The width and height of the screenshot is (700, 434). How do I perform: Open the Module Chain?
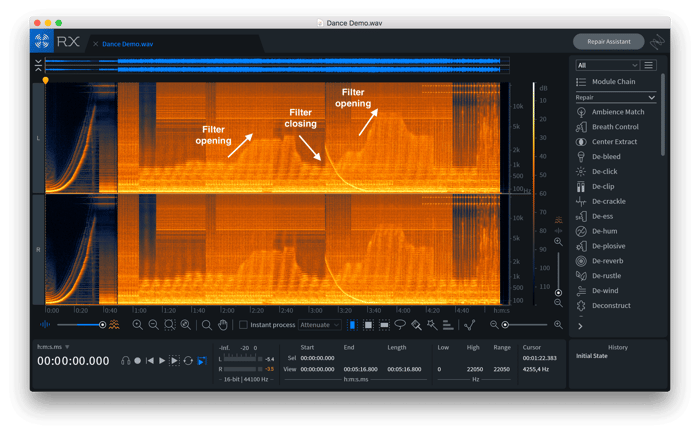606,82
